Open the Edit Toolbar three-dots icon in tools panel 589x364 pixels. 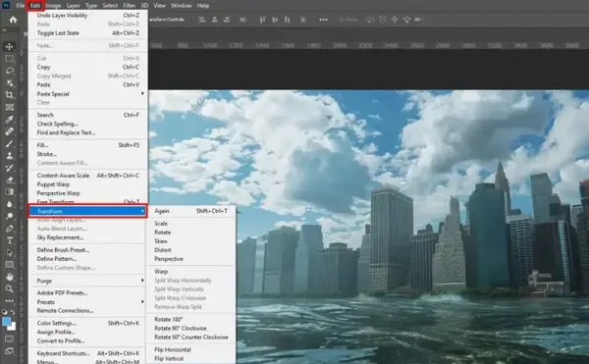coord(10,300)
